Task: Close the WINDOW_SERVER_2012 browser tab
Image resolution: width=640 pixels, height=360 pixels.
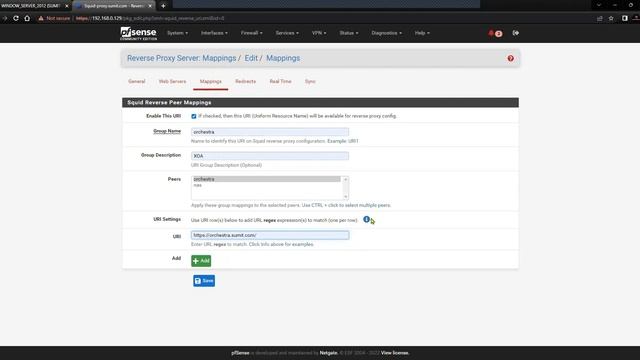Action: (67, 6)
